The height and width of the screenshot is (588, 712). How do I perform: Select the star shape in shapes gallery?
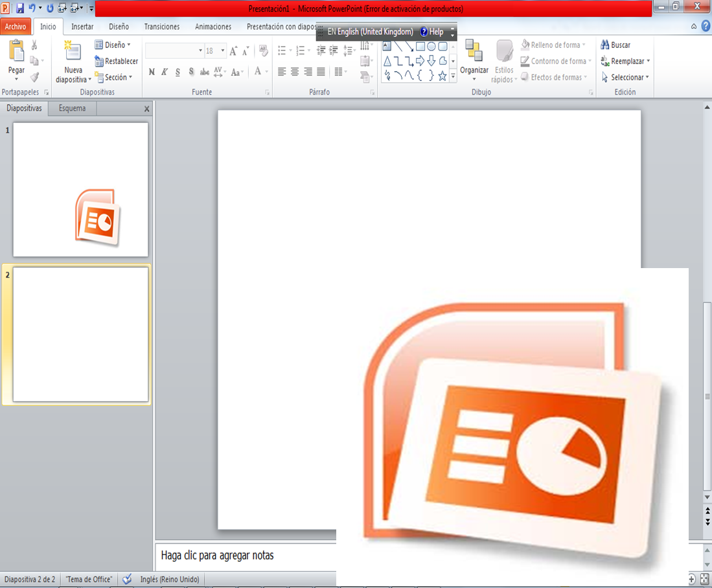442,76
